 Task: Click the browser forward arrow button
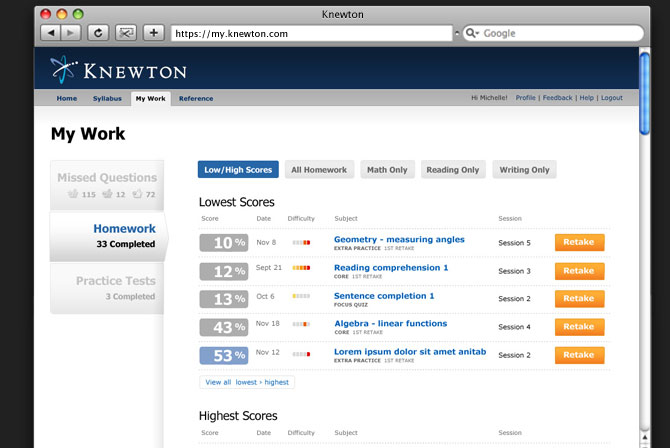point(69,33)
